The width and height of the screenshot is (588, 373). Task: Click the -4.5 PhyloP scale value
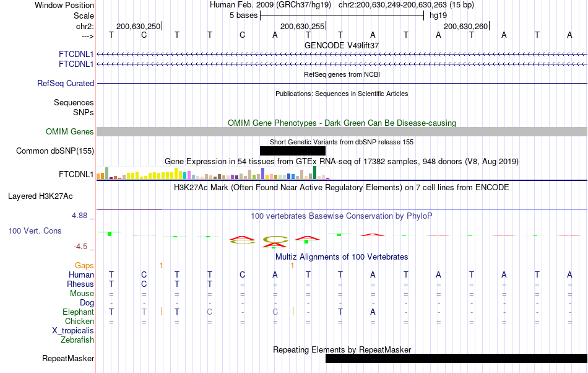click(80, 246)
